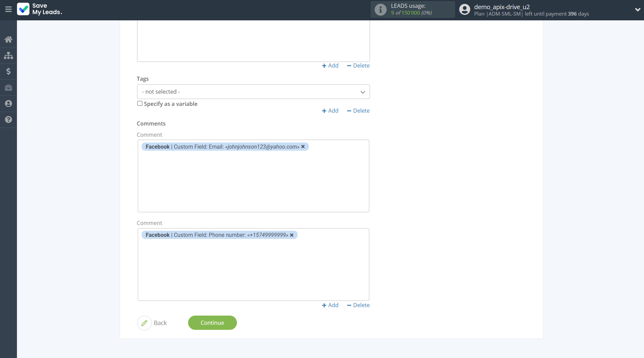This screenshot has height=358, width=644.
Task: Open help question mark icon
Action: [8, 119]
